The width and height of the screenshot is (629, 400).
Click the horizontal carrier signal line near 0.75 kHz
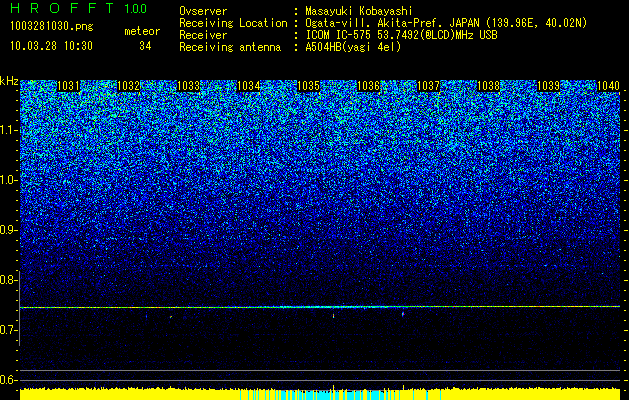pos(320,307)
